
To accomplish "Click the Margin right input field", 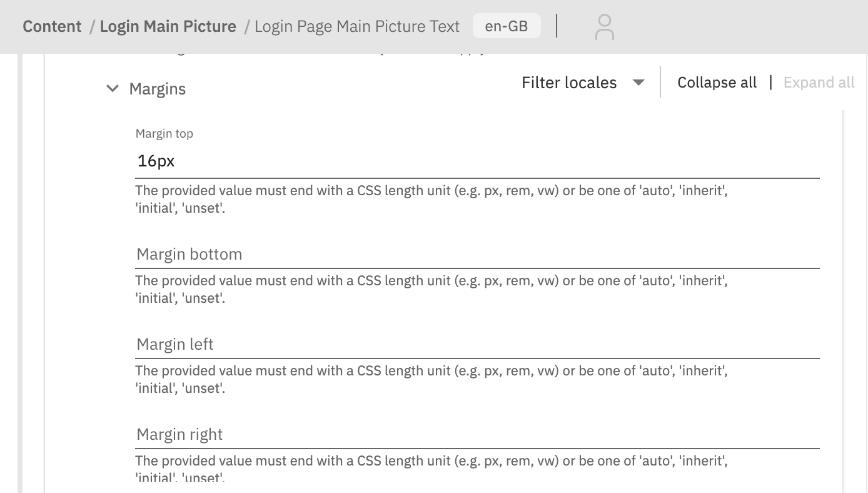I will pyautogui.click(x=477, y=435).
